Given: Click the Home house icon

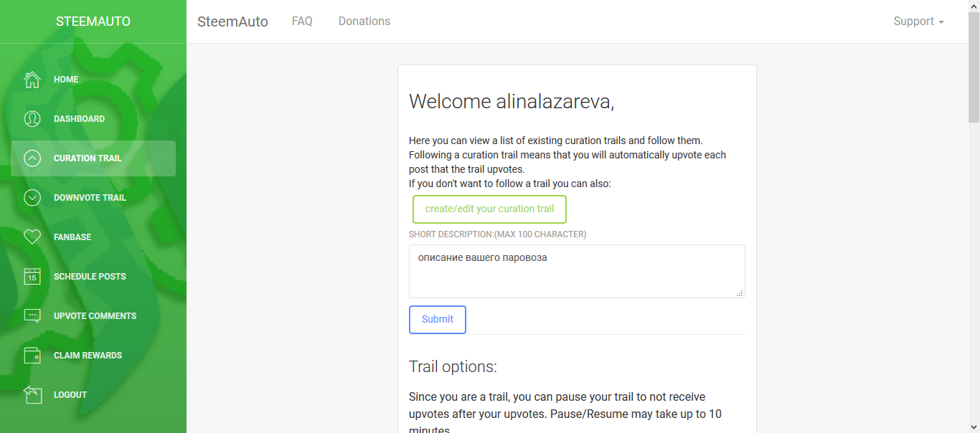Looking at the screenshot, I should [32, 80].
